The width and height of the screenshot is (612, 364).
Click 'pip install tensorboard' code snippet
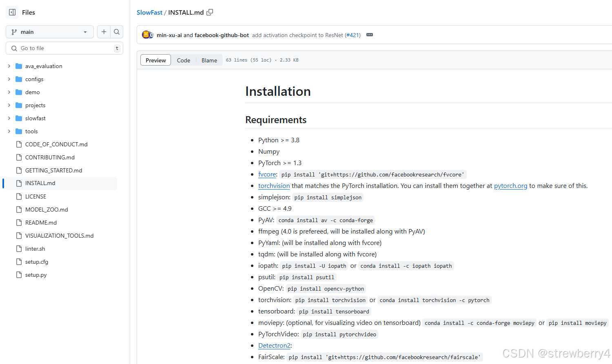[334, 311]
